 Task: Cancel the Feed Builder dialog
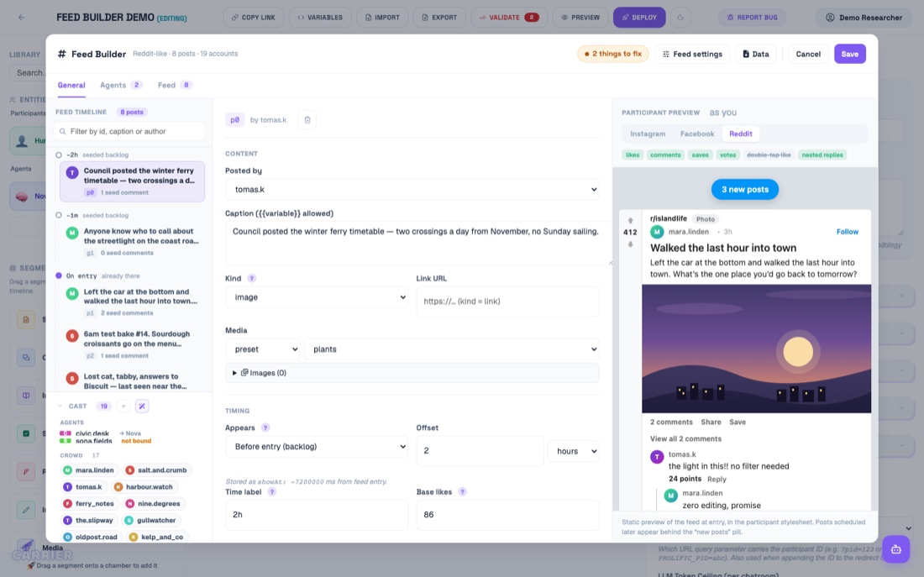click(808, 54)
